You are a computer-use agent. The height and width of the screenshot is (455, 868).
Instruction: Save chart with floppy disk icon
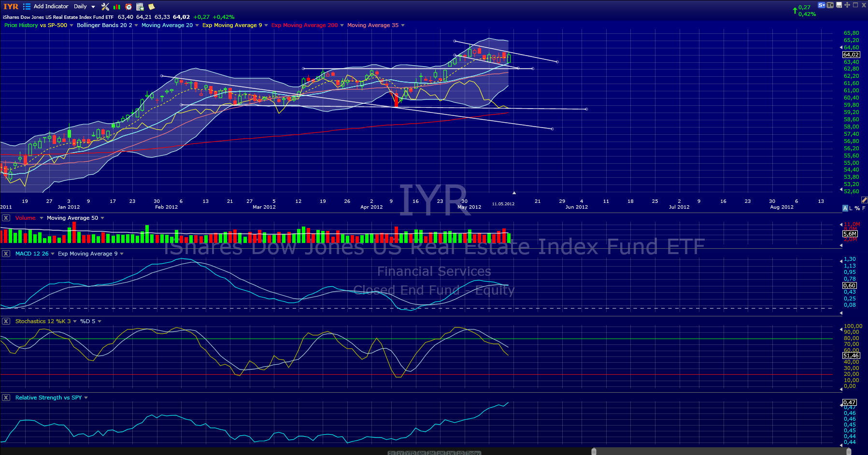pyautogui.click(x=839, y=5)
